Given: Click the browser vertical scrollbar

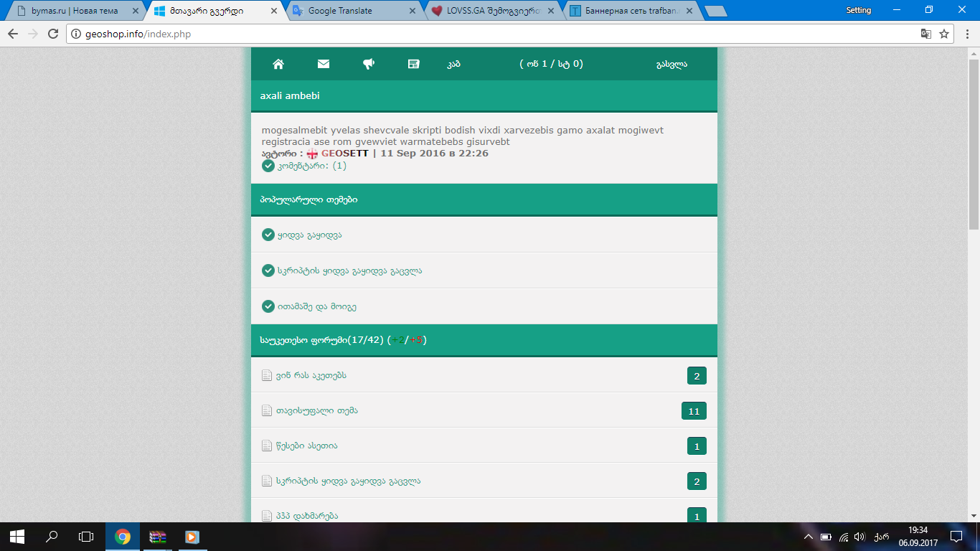Looking at the screenshot, I should coord(974,143).
